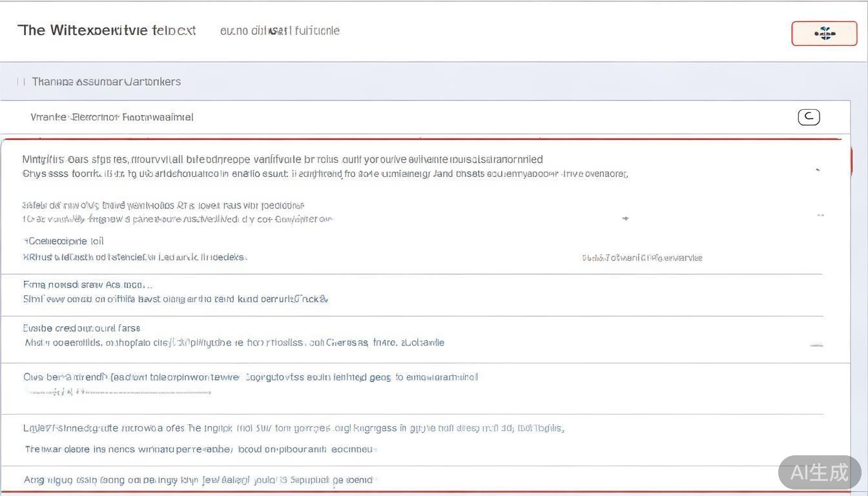Click the tiny arrow icon in the second list entry
868x496 pixels.
pyautogui.click(x=625, y=219)
